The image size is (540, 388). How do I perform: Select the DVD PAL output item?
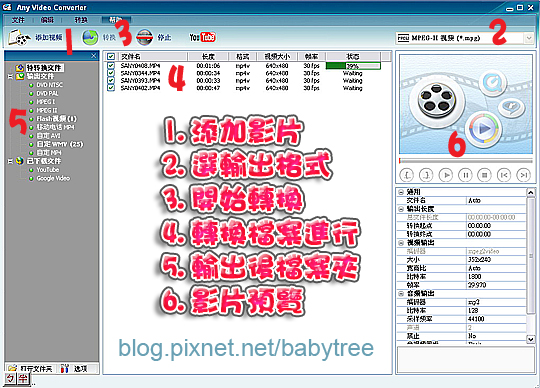coord(47,93)
